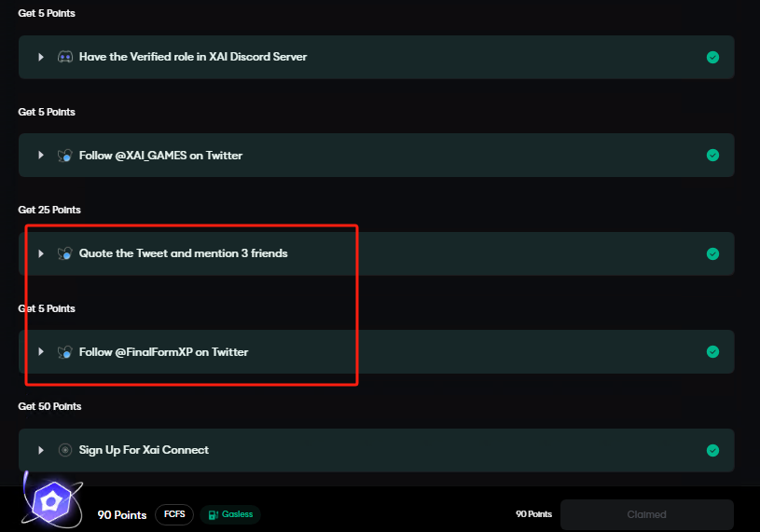Click the circle icon beside Sign Up For Xai Connect
760x532 pixels.
coord(65,450)
